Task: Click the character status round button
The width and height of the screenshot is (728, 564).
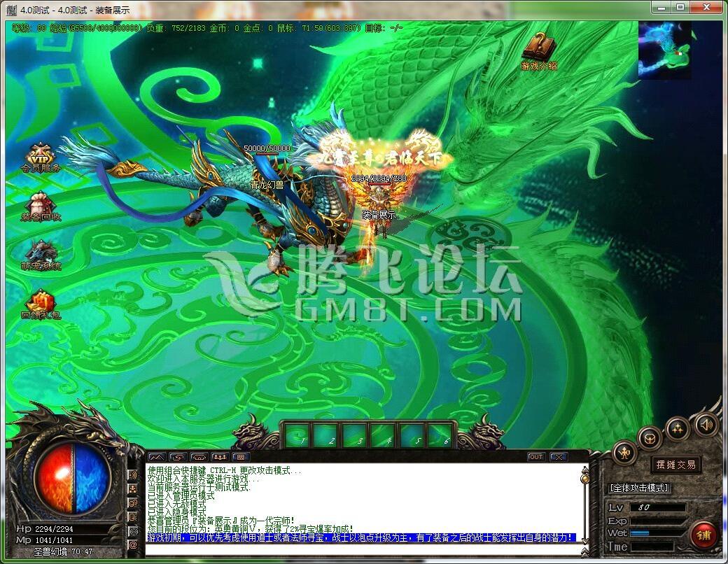Action: [x=624, y=453]
